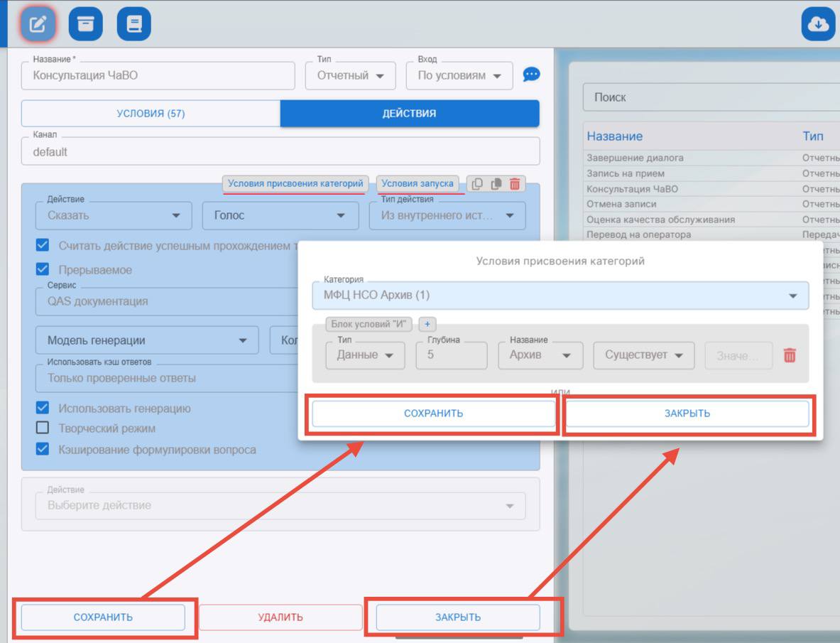Viewport: 840px width, 643px height.
Task: Open the "Категория" dropdown in the dialog
Action: click(560, 295)
